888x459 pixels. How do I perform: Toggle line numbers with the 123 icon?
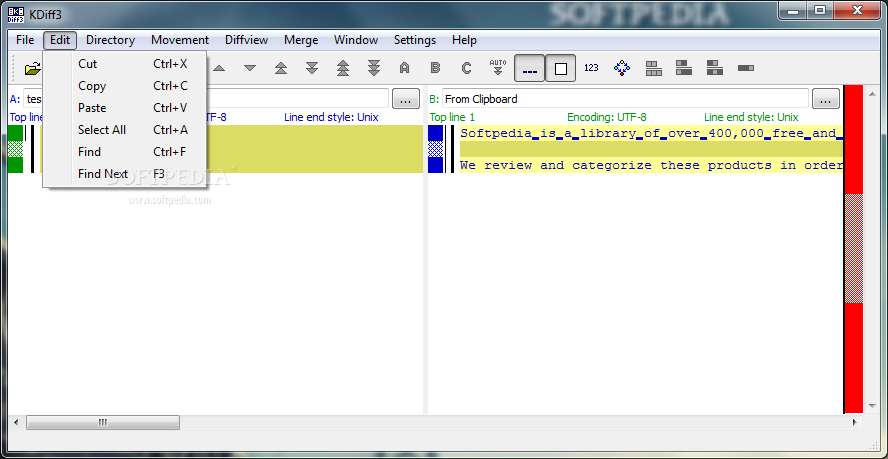pyautogui.click(x=591, y=68)
